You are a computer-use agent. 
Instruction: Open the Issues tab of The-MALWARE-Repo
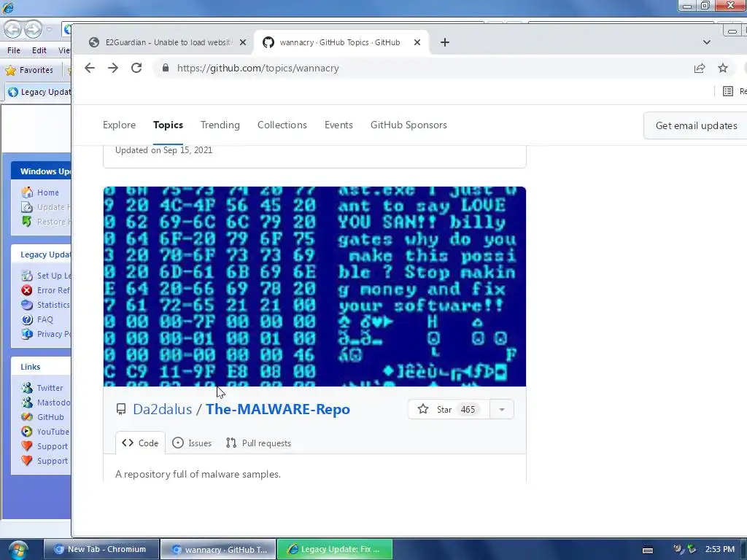(192, 443)
